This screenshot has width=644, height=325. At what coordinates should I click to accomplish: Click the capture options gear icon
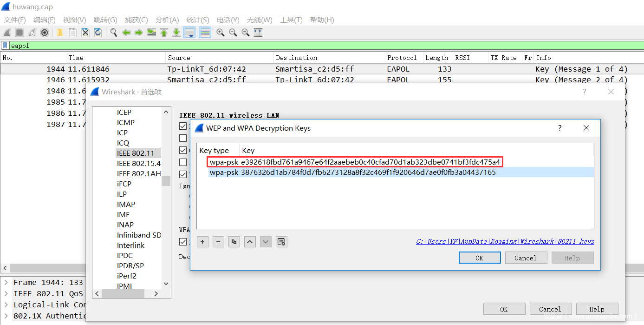coord(45,33)
